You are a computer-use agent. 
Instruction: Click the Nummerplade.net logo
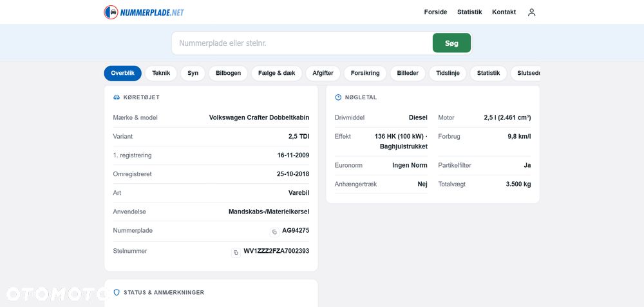point(144,12)
